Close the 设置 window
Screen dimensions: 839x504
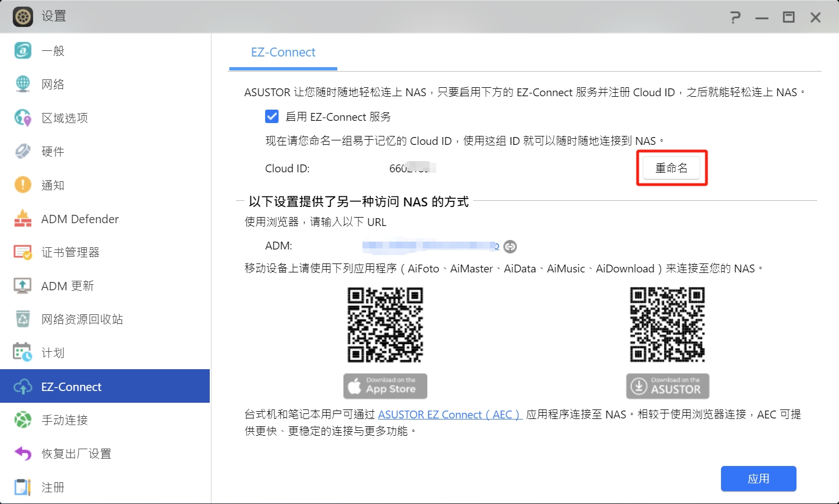tap(816, 17)
